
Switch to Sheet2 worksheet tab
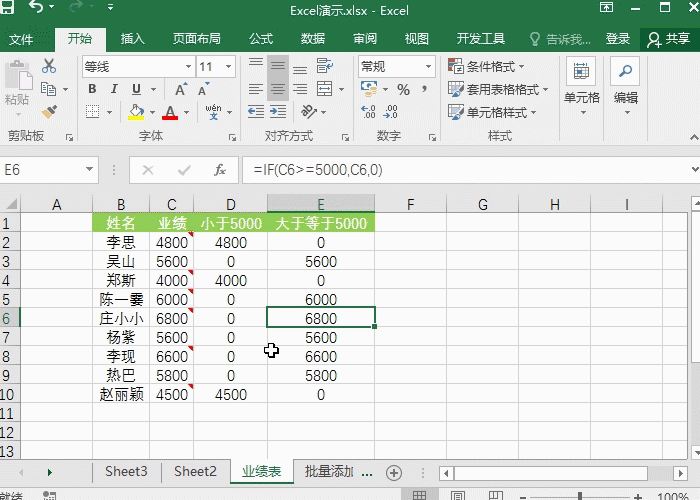click(195, 471)
